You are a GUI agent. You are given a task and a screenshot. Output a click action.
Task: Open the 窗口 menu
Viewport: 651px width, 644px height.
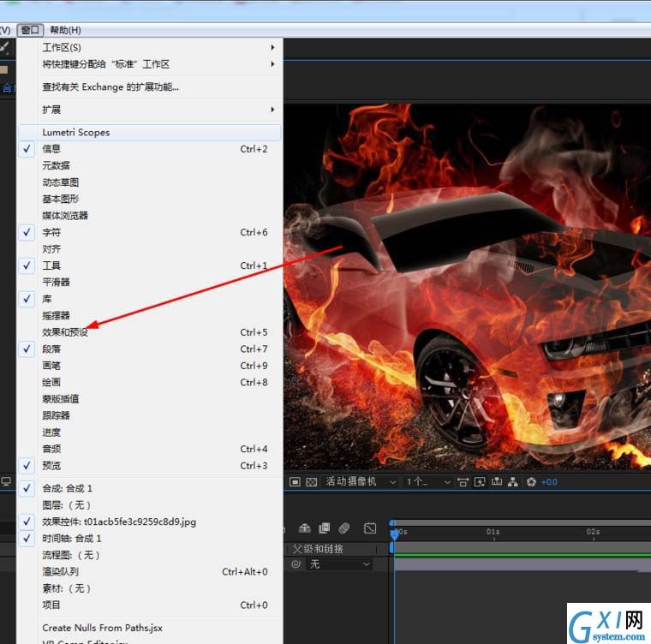click(30, 30)
